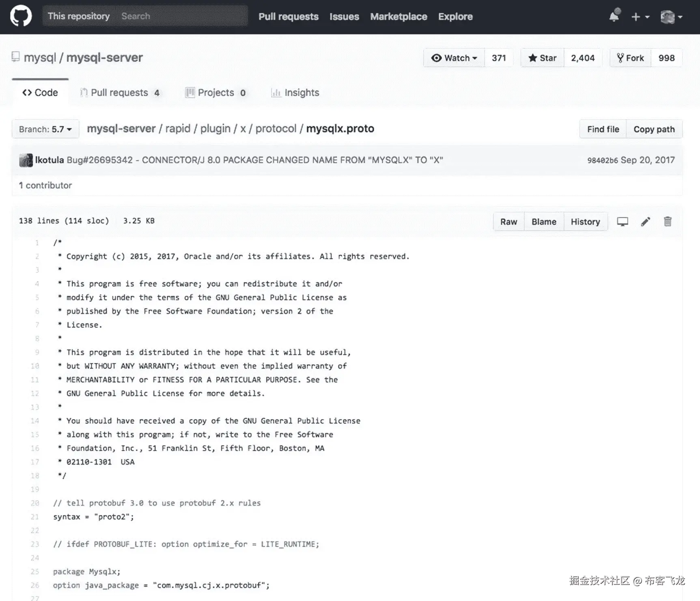Click the option java_package code line

pos(162,586)
